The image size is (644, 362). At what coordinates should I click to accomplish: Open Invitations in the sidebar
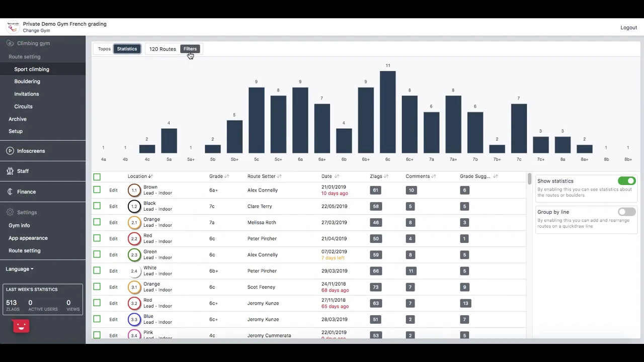27,94
